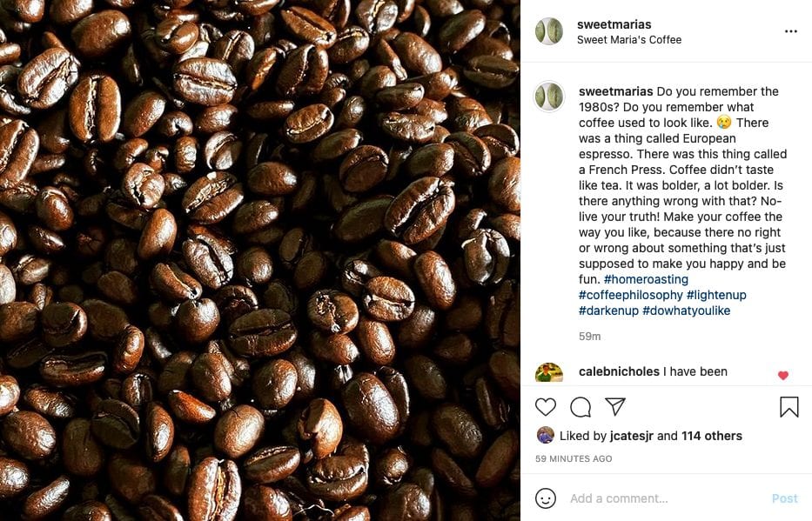Save post with bookmark icon
812x521 pixels.
click(789, 407)
